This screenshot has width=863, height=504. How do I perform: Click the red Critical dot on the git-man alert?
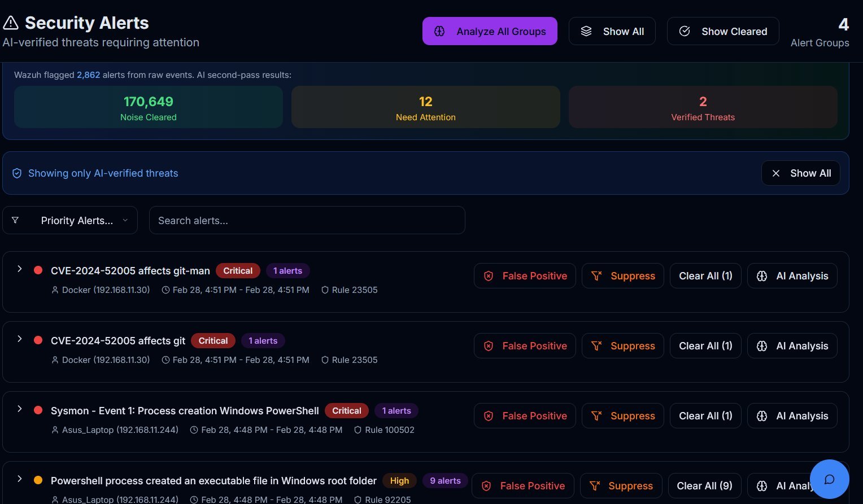pos(38,270)
